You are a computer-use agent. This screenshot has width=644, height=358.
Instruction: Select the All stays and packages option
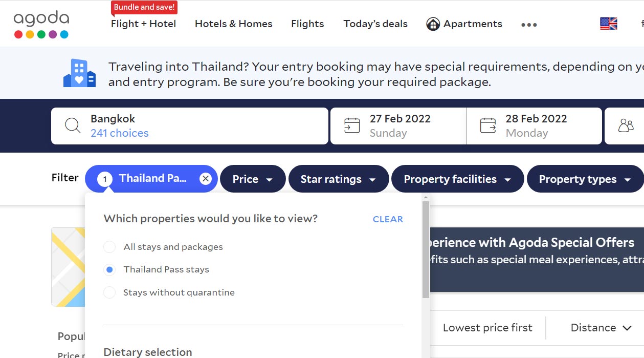(x=109, y=246)
